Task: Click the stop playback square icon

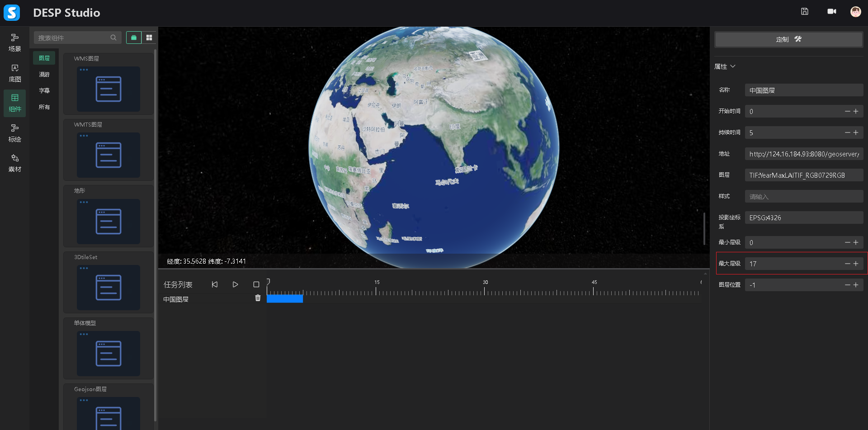Action: 256,284
